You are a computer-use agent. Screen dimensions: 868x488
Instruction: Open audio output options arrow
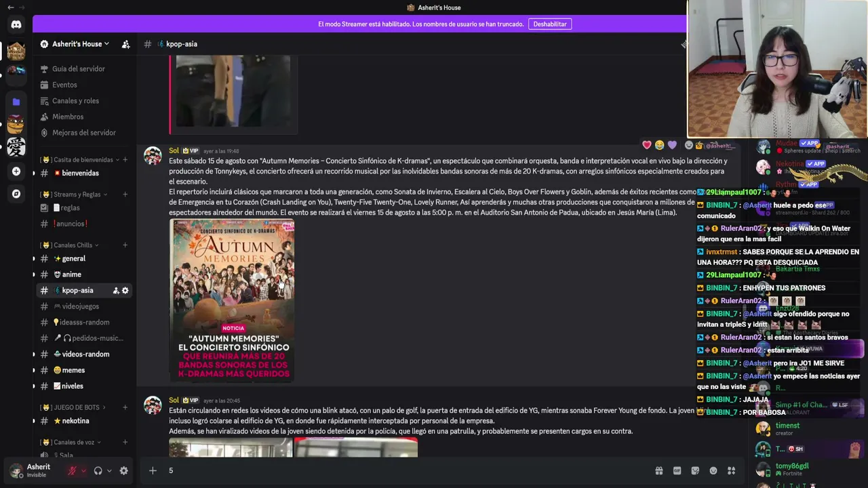109,471
